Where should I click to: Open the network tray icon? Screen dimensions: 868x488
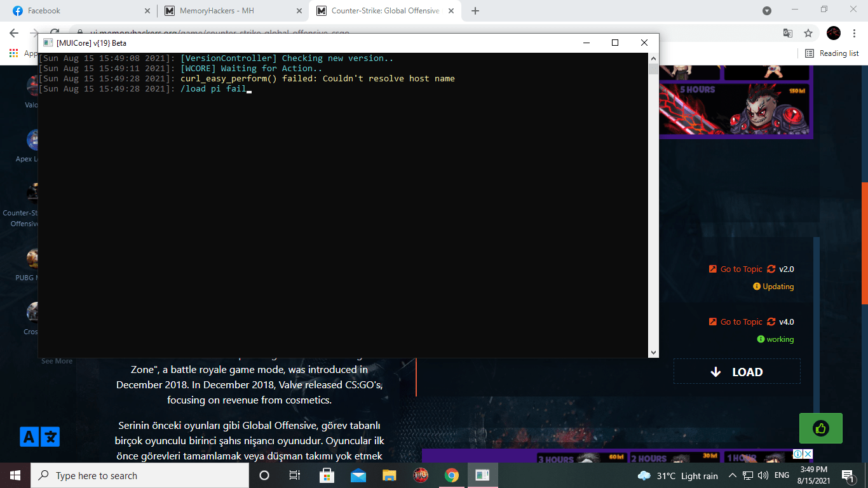pyautogui.click(x=748, y=475)
